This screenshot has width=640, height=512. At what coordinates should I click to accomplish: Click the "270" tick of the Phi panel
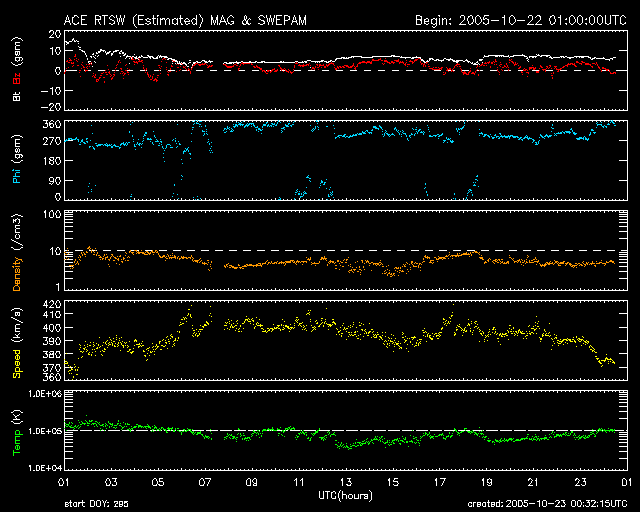52,142
